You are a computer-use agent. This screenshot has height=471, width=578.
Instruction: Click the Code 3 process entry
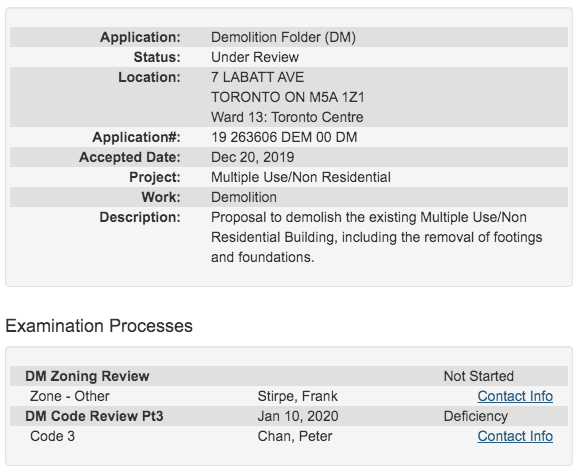coord(52,436)
